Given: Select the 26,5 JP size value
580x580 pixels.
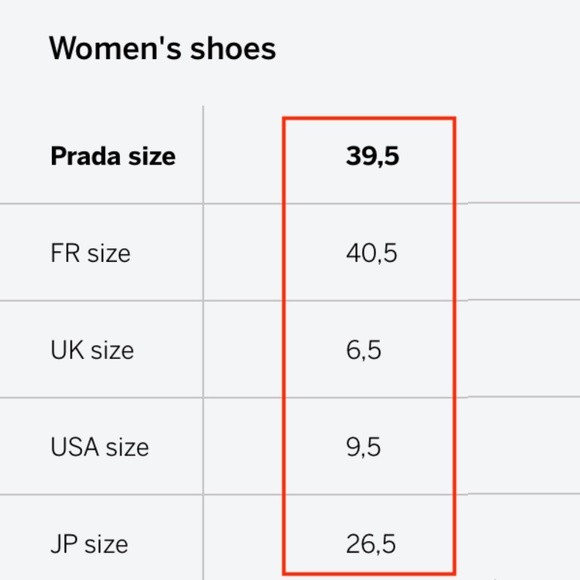Looking at the screenshot, I should pyautogui.click(x=371, y=544).
